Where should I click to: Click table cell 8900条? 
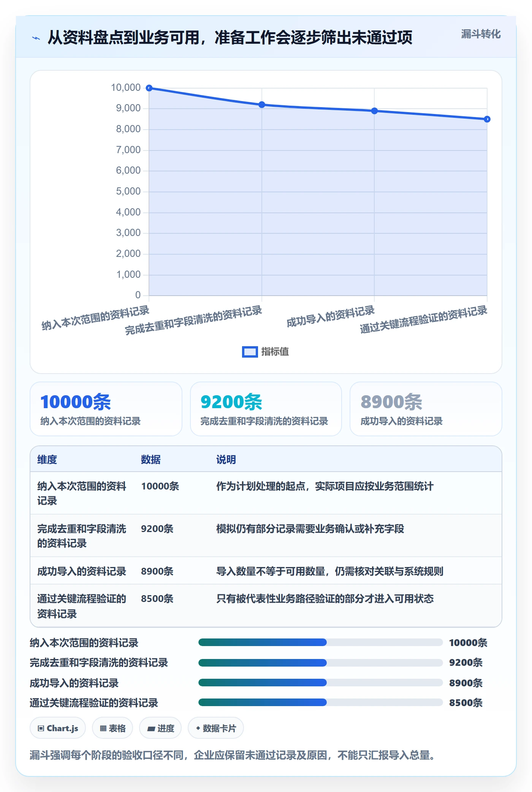tap(157, 571)
